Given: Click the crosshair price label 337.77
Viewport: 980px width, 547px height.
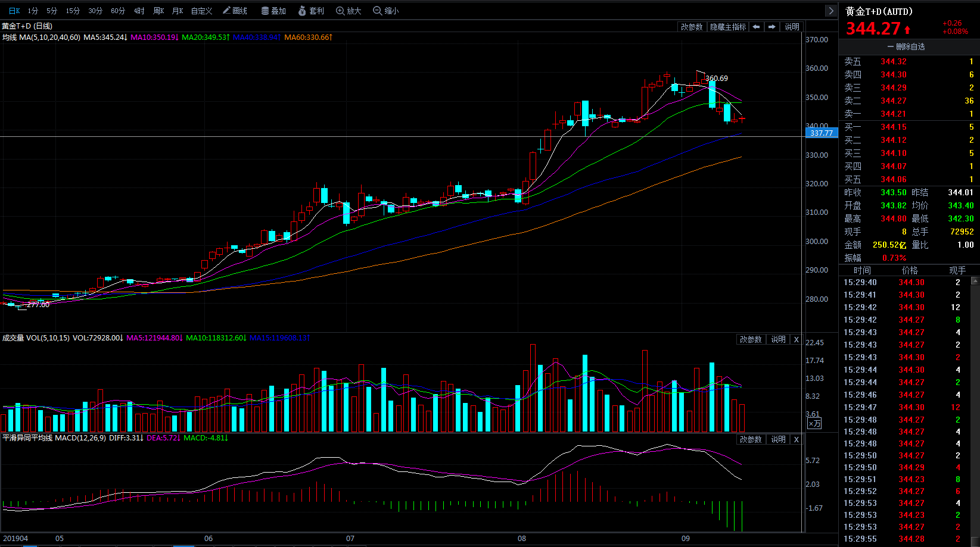Looking at the screenshot, I should (x=822, y=133).
